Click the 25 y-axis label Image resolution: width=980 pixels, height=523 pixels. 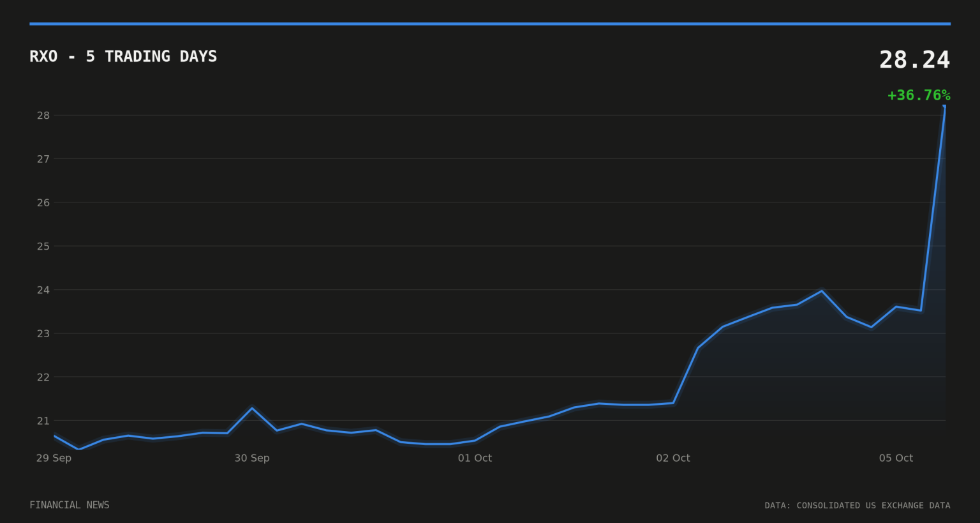point(43,246)
